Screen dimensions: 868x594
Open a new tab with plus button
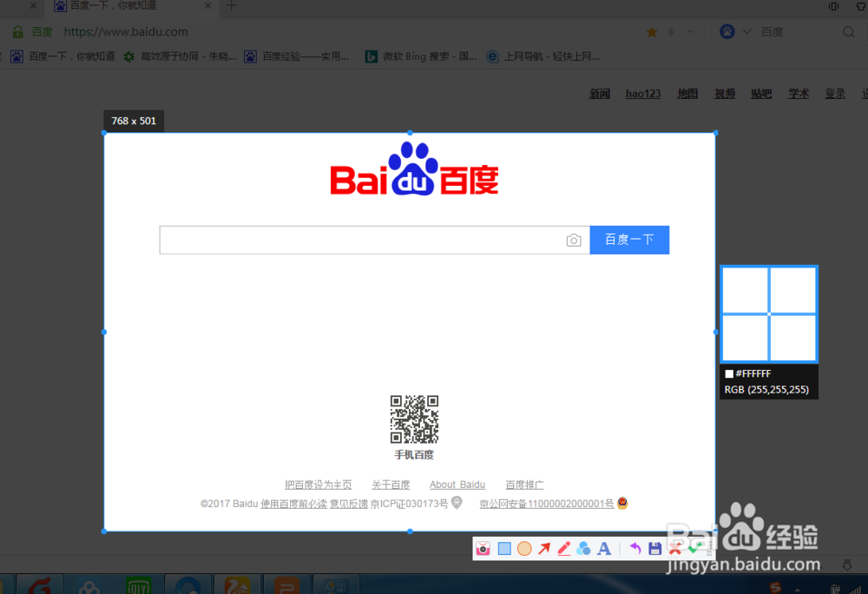click(x=232, y=6)
